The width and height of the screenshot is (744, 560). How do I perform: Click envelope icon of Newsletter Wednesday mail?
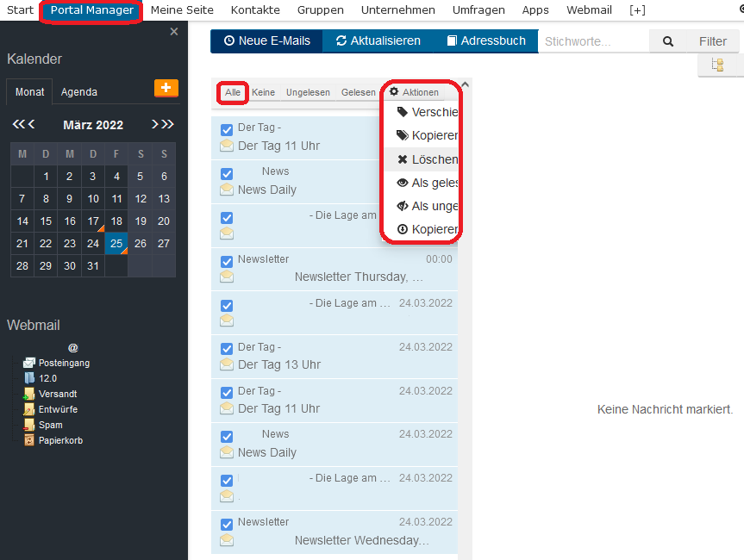click(x=227, y=539)
